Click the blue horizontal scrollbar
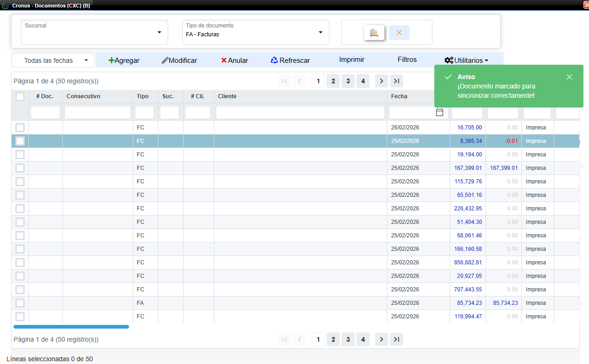Image resolution: width=589 pixels, height=364 pixels. pos(71,327)
